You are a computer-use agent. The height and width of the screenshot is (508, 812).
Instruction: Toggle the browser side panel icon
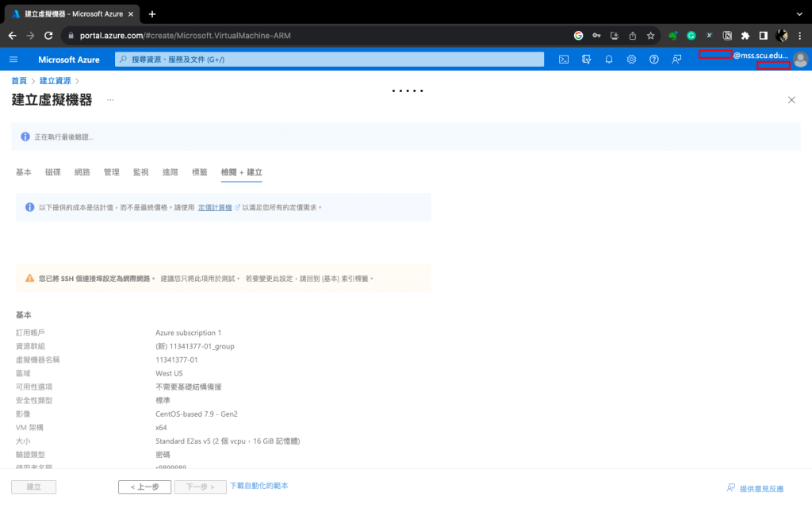[x=764, y=36]
